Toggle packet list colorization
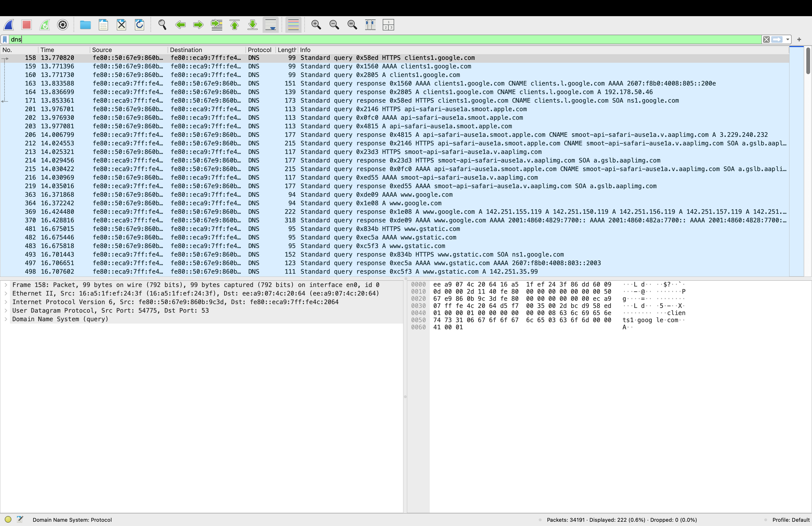This screenshot has width=812, height=526. (x=293, y=25)
